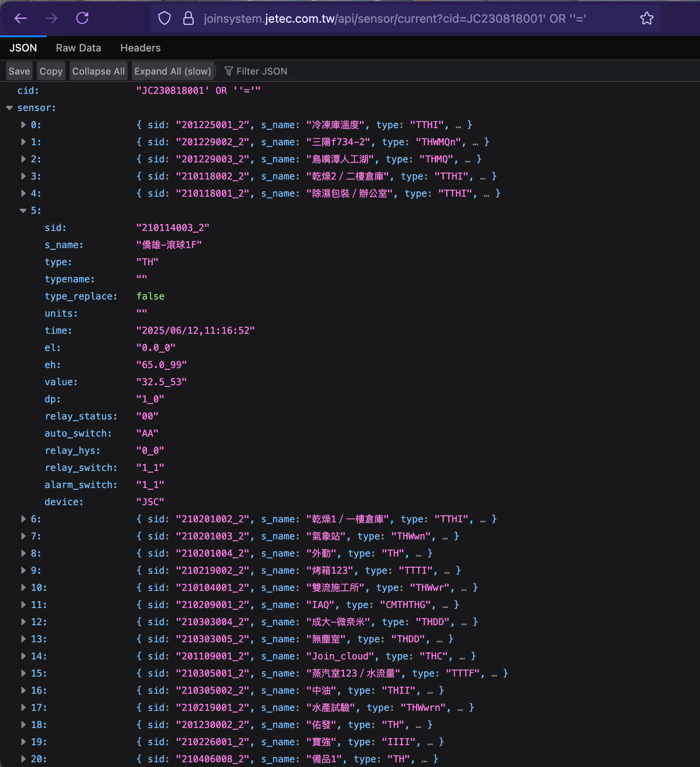Select the cid value "JC230818001' OR ''='"
The image size is (700, 767).
pyautogui.click(x=198, y=90)
